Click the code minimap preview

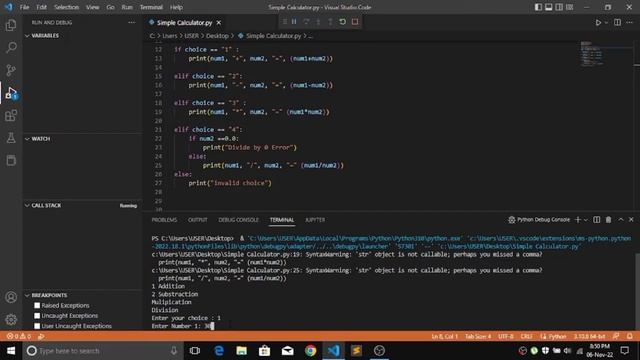592,53
